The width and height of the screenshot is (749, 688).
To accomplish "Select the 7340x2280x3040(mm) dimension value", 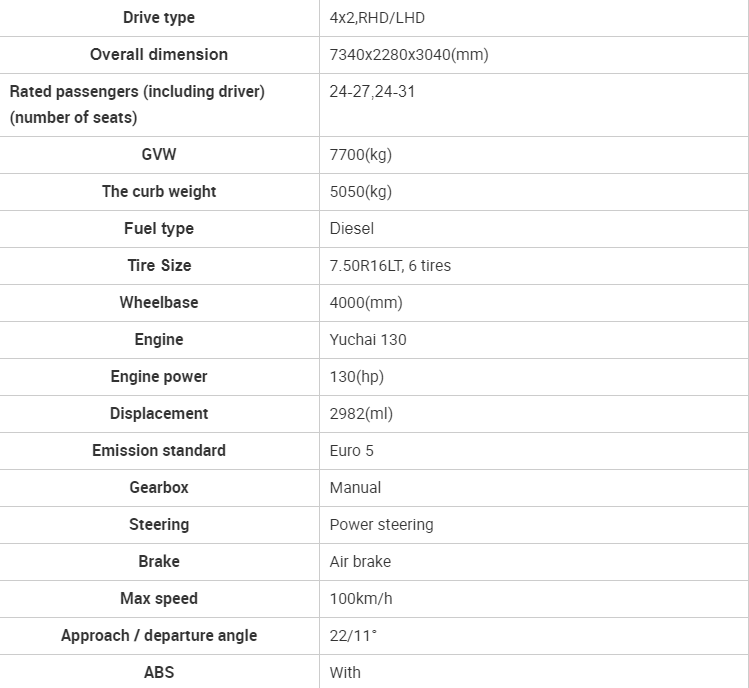I will [409, 54].
